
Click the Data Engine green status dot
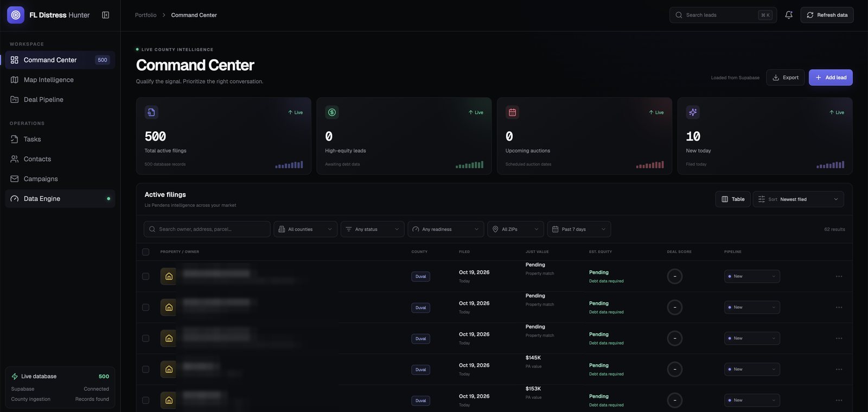(108, 199)
